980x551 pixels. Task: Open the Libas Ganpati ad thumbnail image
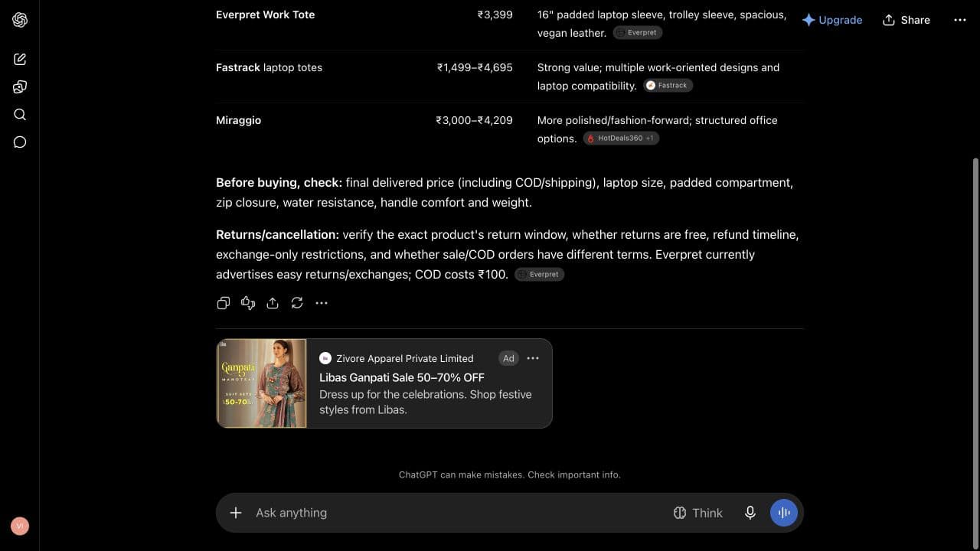pos(262,383)
